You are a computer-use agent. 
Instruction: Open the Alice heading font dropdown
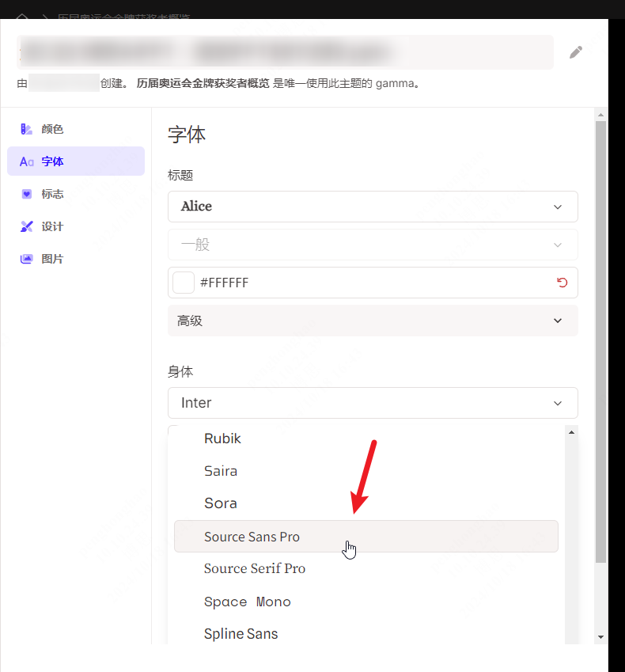click(373, 207)
